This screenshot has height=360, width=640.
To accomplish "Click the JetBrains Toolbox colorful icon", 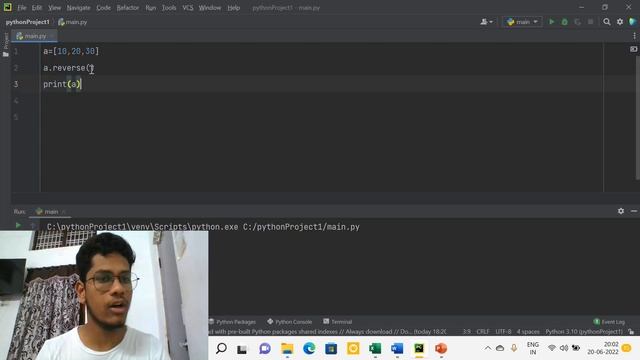I will (633, 22).
